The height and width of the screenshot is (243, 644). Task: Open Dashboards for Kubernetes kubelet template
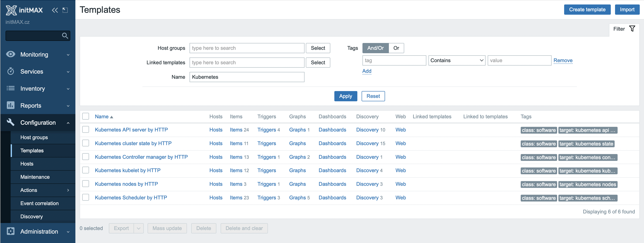[332, 170]
